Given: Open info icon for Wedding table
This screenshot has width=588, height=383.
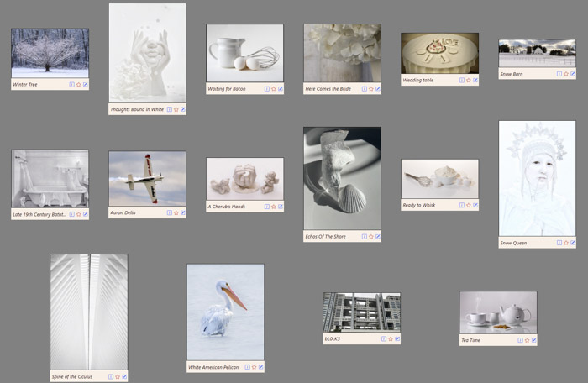Looking at the screenshot, I should [x=461, y=81].
